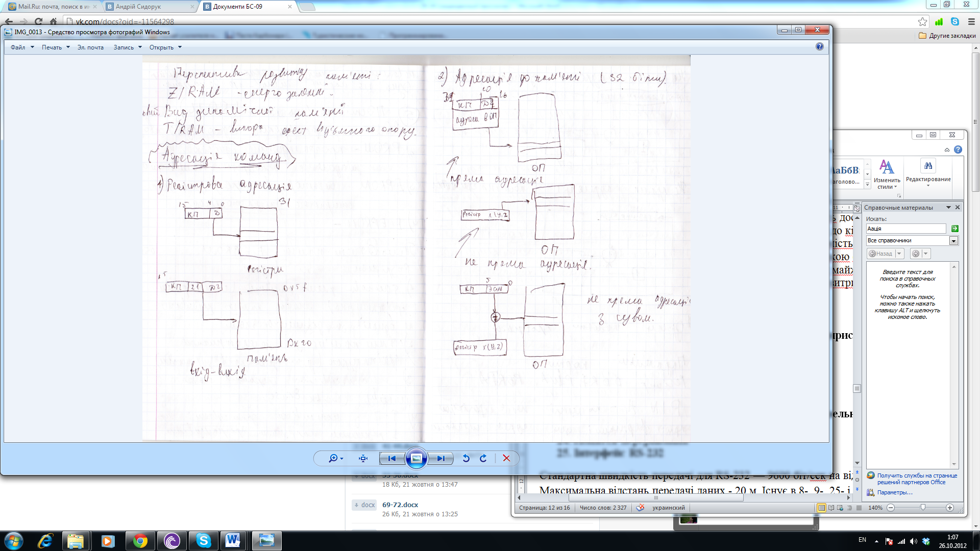The height and width of the screenshot is (551, 980).
Task: Open Параметры link in research pane
Action: tap(894, 492)
